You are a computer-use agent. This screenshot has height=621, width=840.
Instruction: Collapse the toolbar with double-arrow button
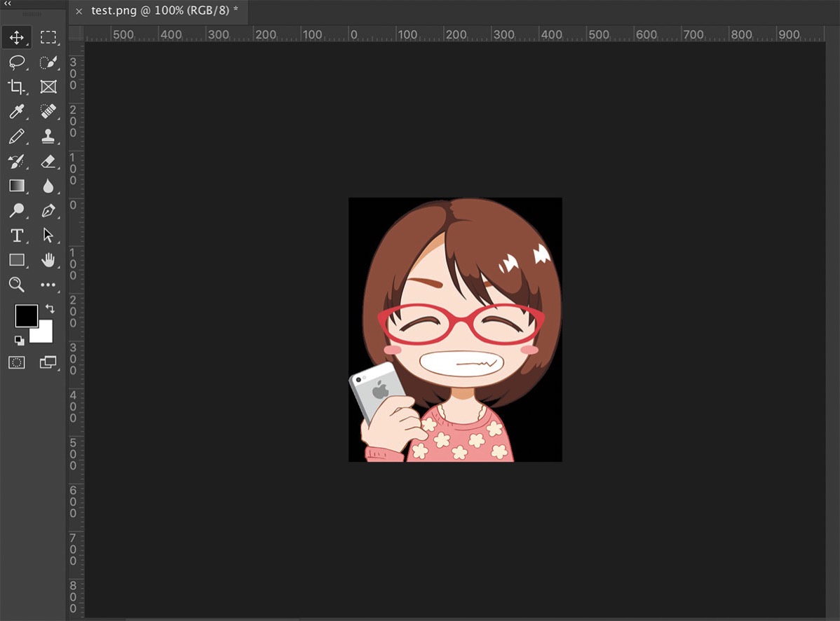(8, 4)
